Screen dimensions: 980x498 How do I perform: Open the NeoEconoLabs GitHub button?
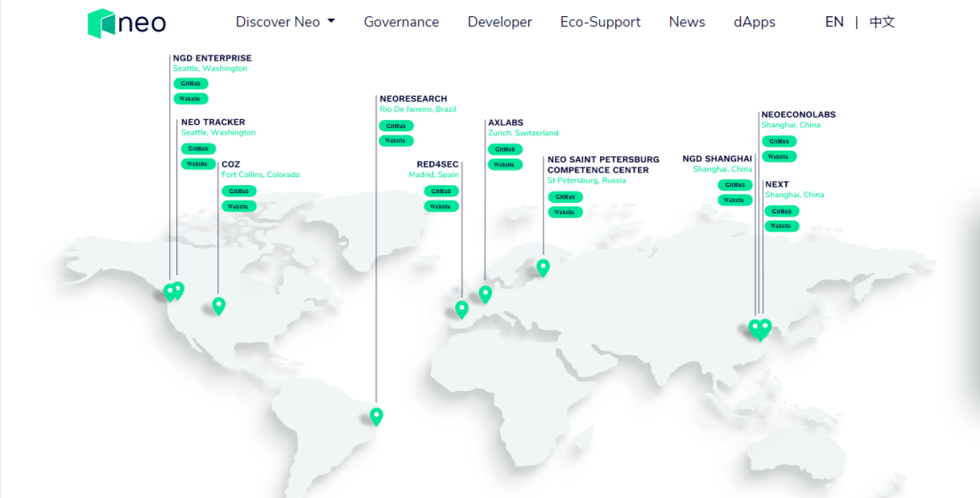pyautogui.click(x=779, y=142)
